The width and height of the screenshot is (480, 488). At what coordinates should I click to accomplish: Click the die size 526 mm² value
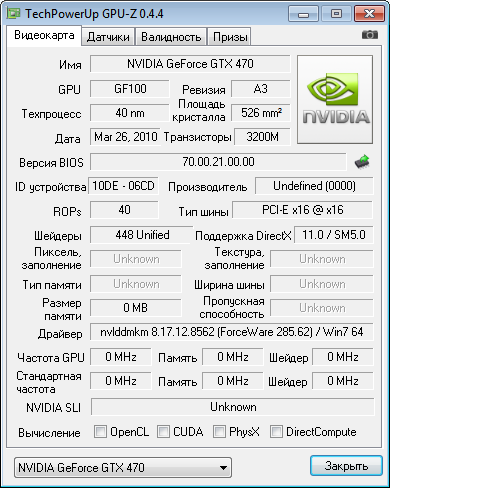click(x=261, y=113)
